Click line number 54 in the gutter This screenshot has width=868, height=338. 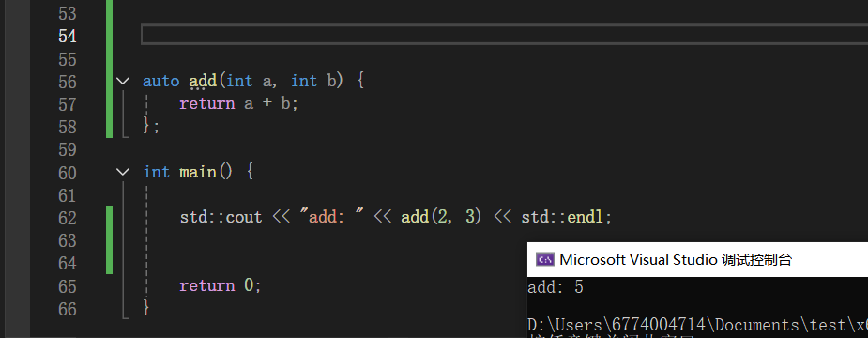tap(67, 36)
